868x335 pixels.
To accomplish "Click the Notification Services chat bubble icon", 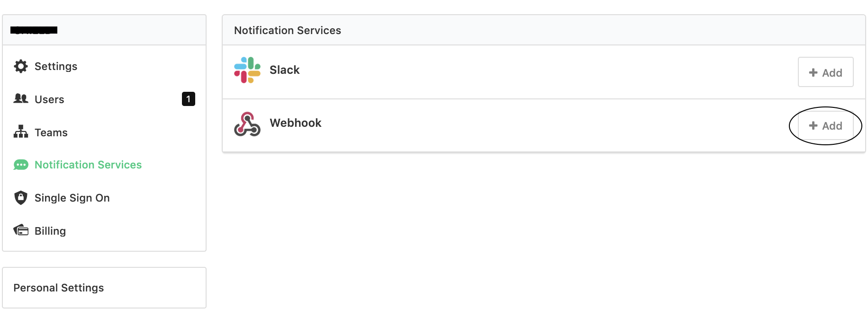I will 21,165.
